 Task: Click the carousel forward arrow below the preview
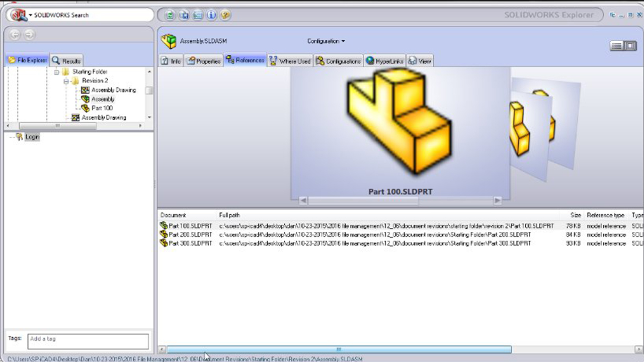point(498,200)
